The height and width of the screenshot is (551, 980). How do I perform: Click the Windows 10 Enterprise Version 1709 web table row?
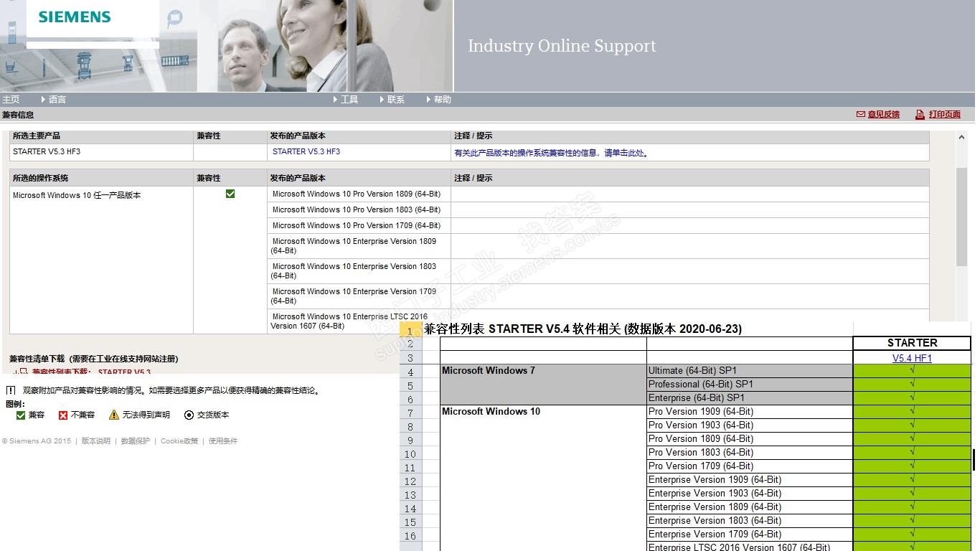point(598,296)
